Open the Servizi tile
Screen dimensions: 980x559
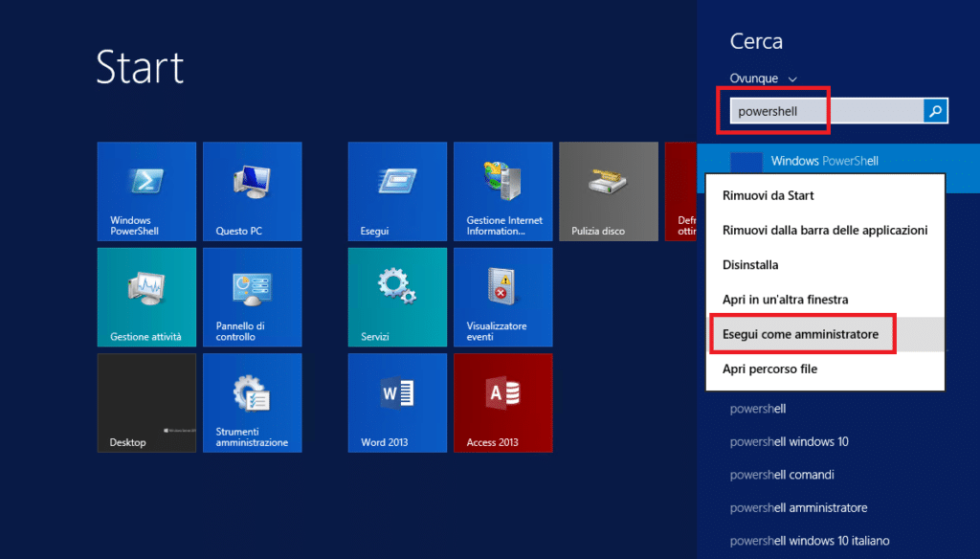[397, 297]
